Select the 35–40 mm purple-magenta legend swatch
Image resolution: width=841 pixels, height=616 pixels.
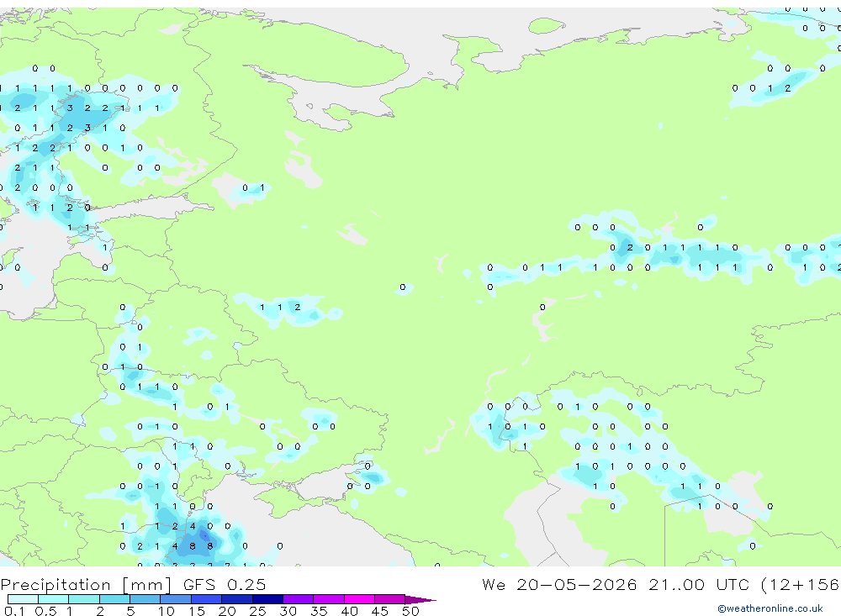[x=329, y=599]
